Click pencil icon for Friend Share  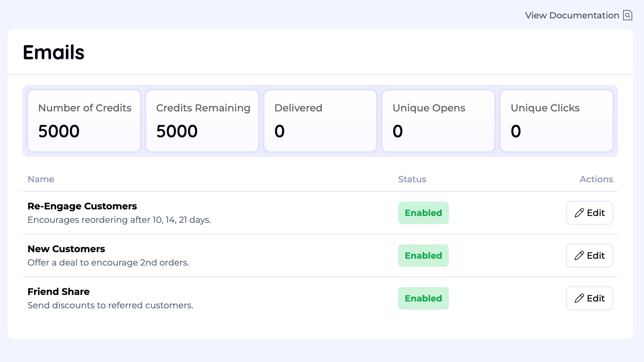click(x=579, y=298)
